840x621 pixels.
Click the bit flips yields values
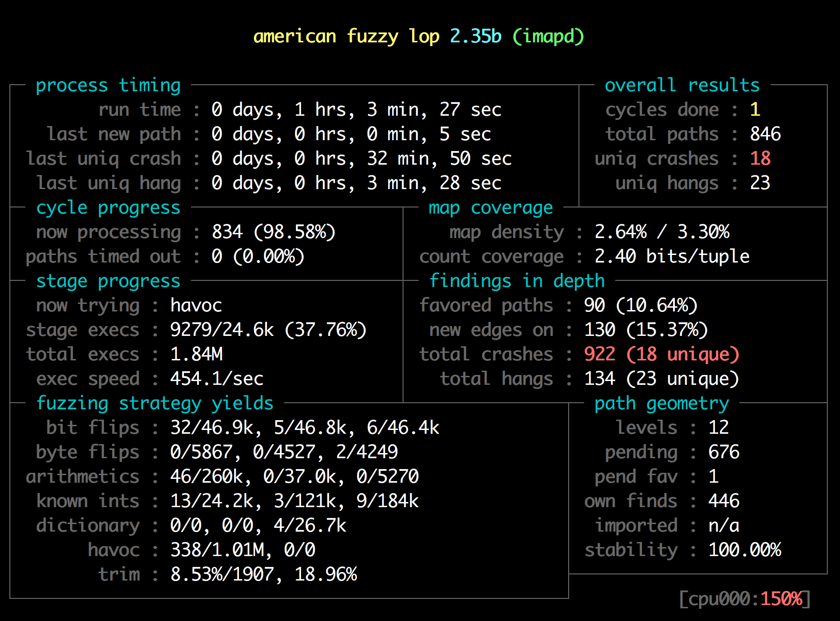[305, 428]
